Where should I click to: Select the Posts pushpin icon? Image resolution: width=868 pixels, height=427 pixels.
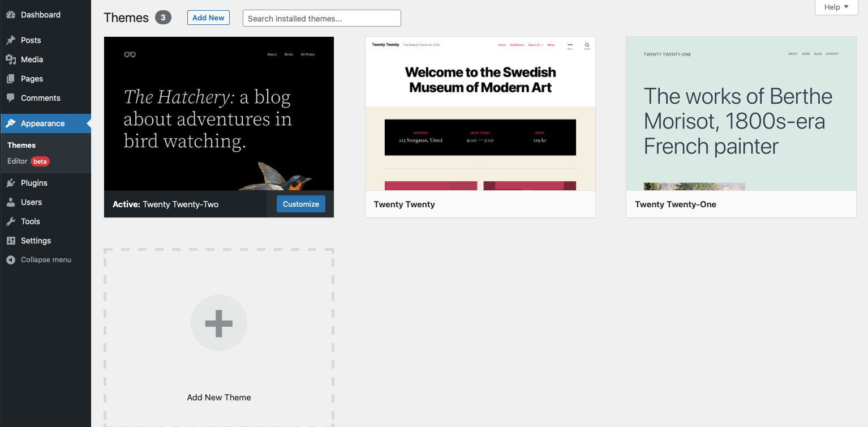(12, 40)
